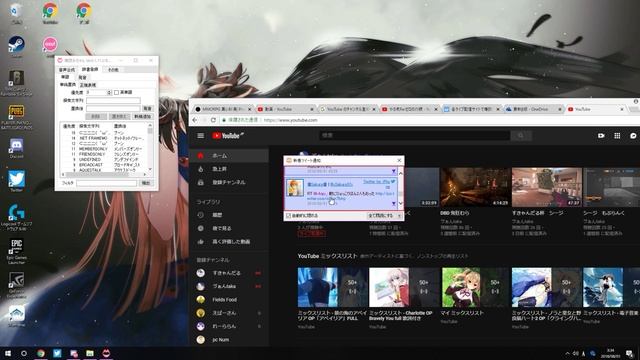Toggle the checkbox beside the priority spinner

pyautogui.click(x=116, y=93)
